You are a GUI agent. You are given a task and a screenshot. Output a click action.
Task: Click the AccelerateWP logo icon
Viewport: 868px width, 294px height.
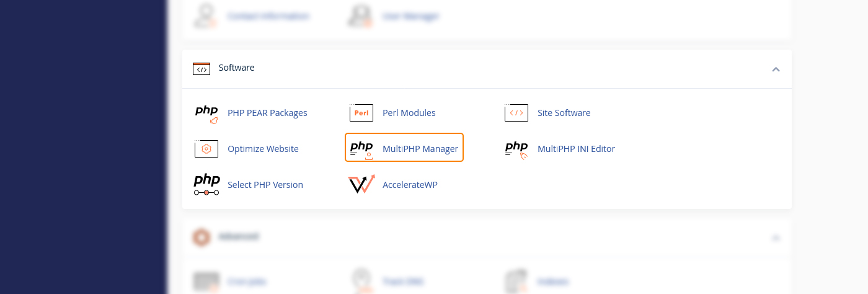coord(361,185)
